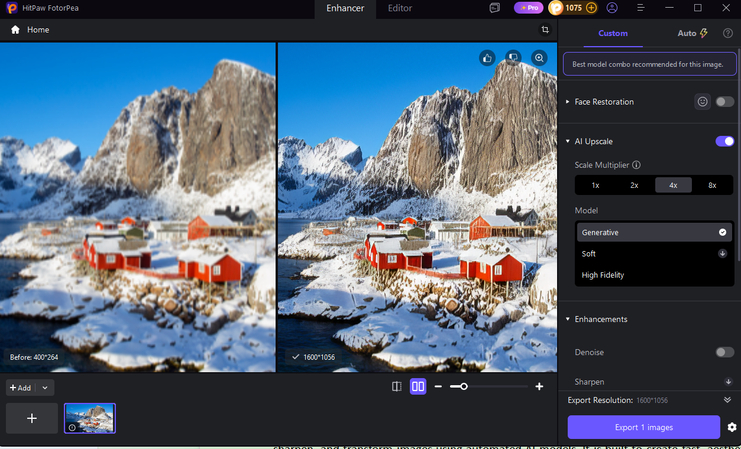Expand the Face Restoration section

coord(568,102)
